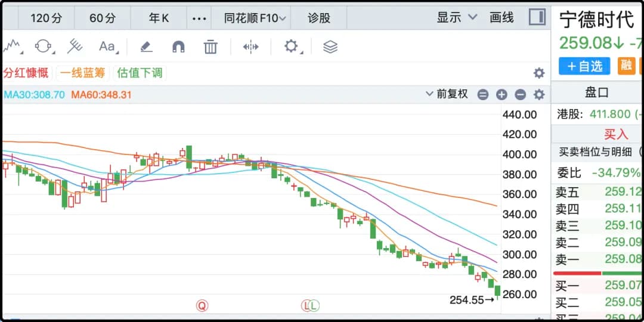Click the buy-sell ratio bar
This screenshot has width=644, height=322.
(599, 273)
